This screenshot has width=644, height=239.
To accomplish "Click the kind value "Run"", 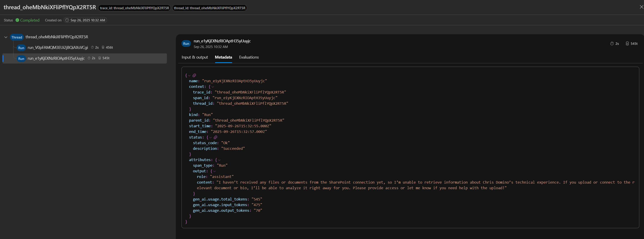I will (x=208, y=115).
